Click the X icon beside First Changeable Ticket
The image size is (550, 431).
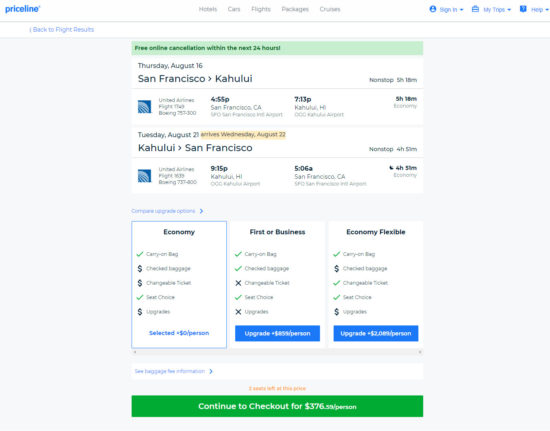(238, 283)
